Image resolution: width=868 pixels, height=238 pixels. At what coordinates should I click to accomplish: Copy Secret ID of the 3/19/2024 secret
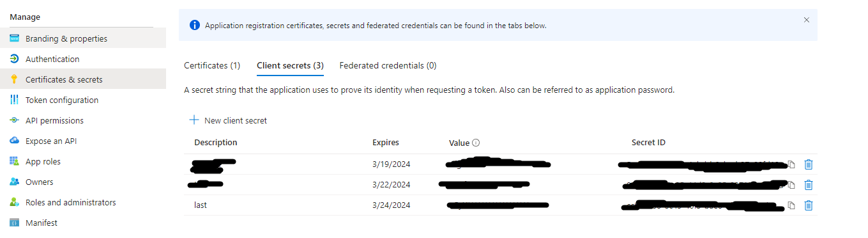click(x=791, y=164)
